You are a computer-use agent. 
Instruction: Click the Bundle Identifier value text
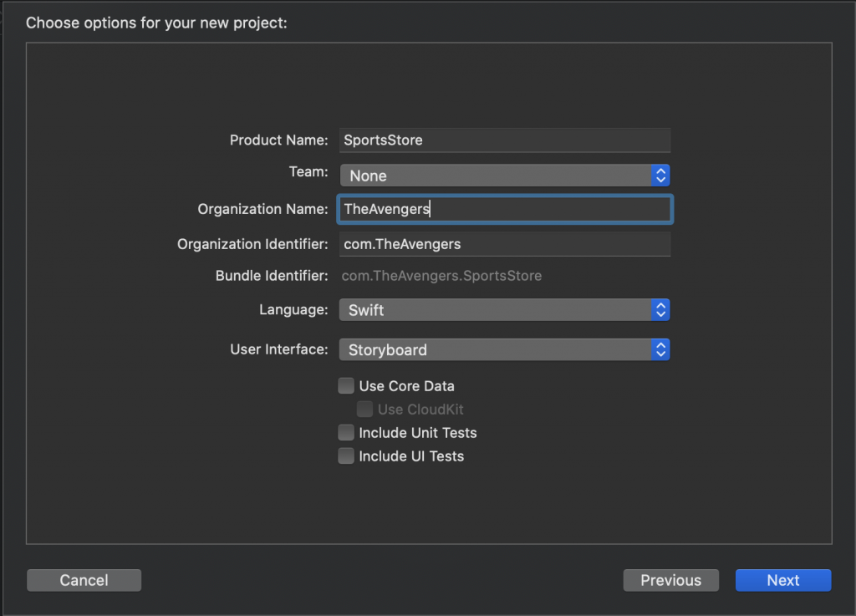tap(442, 276)
